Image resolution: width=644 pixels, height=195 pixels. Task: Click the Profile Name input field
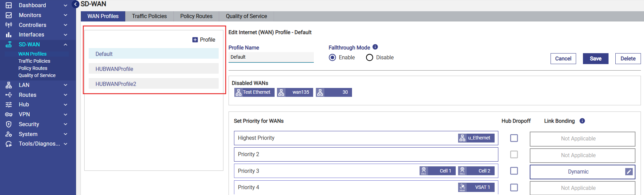(271, 57)
